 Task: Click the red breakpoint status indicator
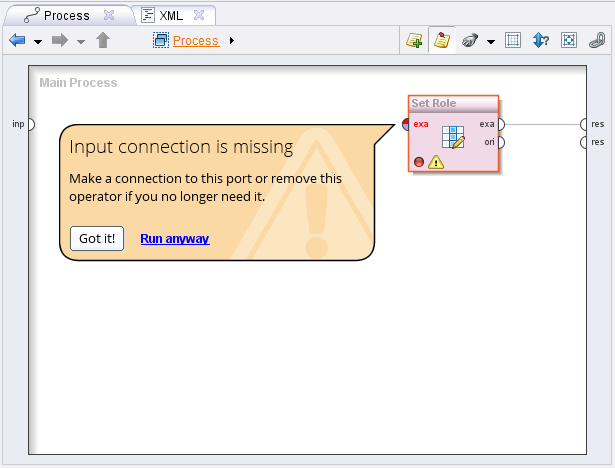pyautogui.click(x=419, y=162)
